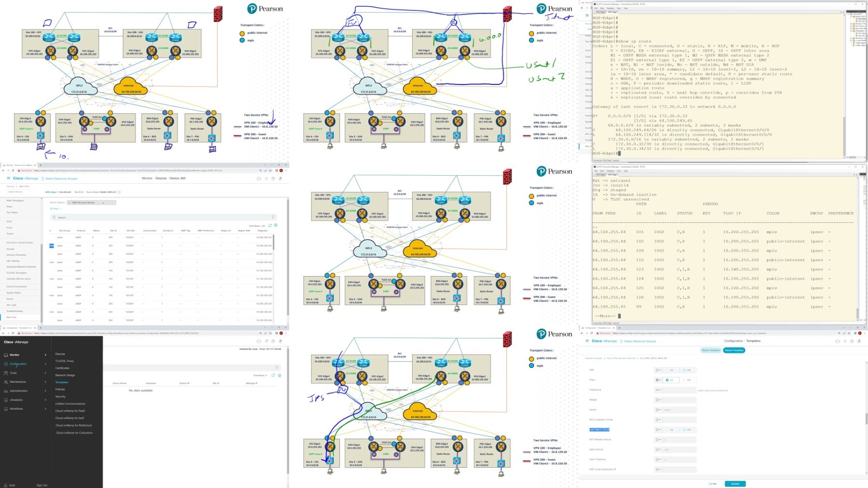
Task: Click scrollbar of template form page
Action: [866, 418]
